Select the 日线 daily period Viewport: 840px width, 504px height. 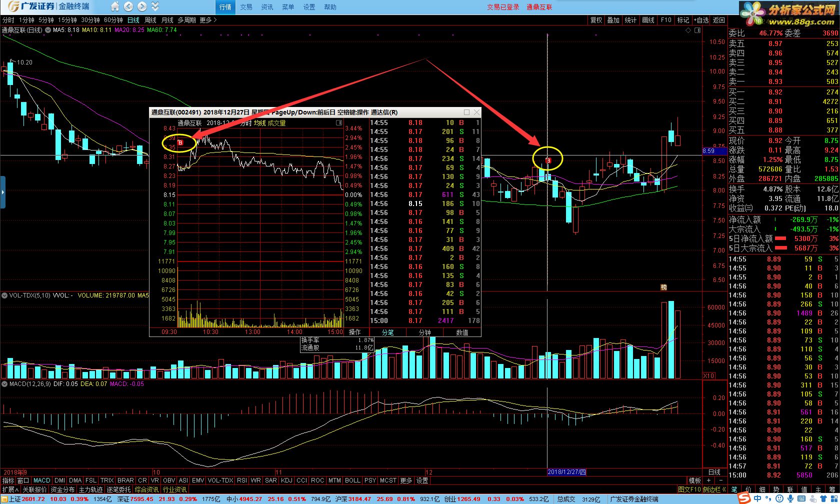pyautogui.click(x=133, y=20)
